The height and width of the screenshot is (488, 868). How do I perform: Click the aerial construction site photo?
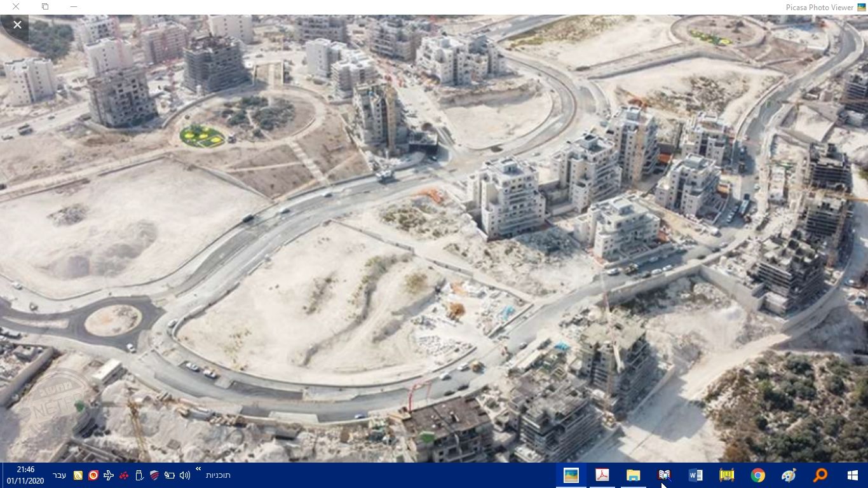pyautogui.click(x=434, y=238)
